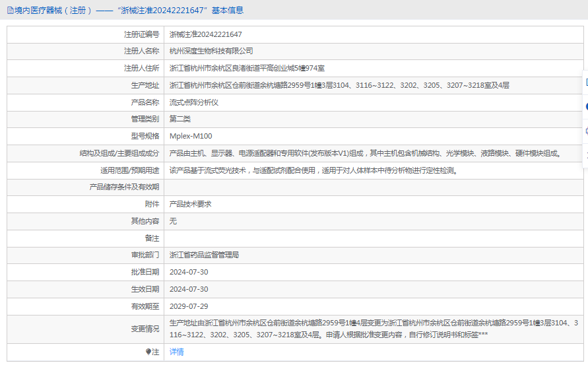Click the 注册人住所 row label
588x365 pixels.
point(141,68)
